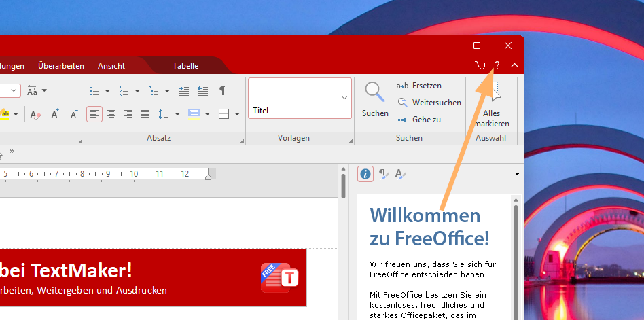This screenshot has width=644, height=320.
Task: Collapse the ribbon with the chevron icon
Action: (x=514, y=65)
